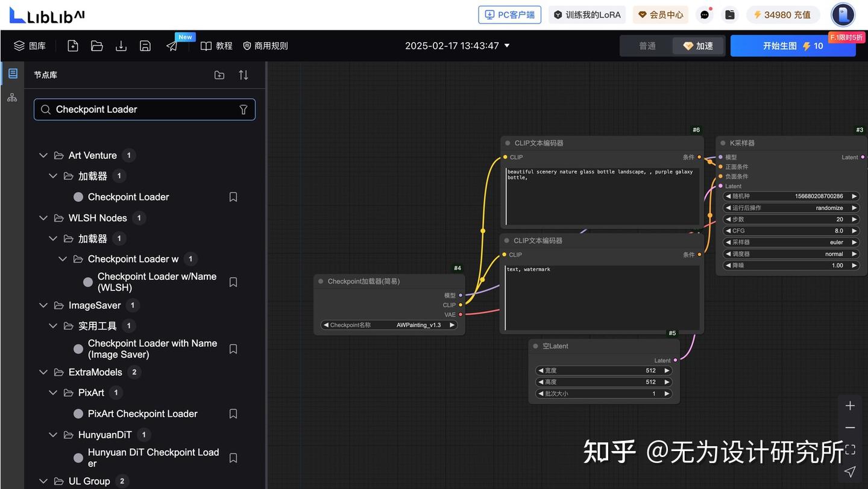The height and width of the screenshot is (489, 868).
Task: Click the download icon in the top toolbar
Action: coord(121,45)
